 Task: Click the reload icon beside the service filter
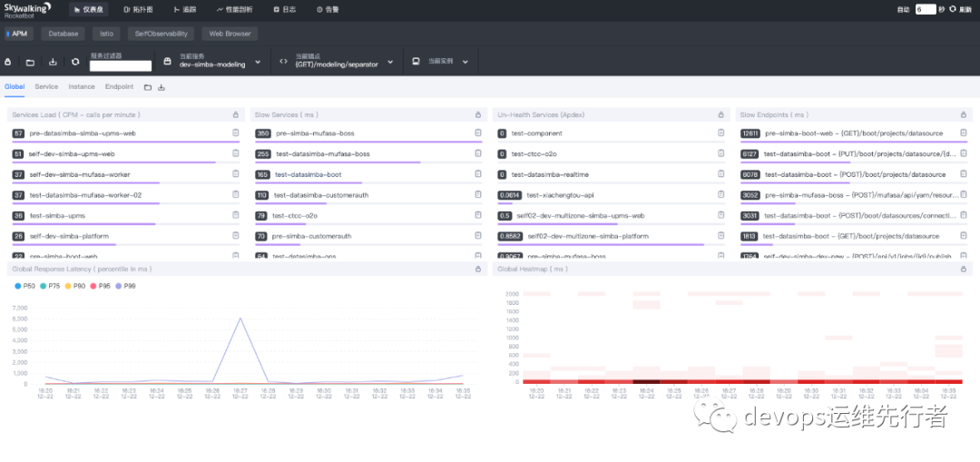[75, 62]
